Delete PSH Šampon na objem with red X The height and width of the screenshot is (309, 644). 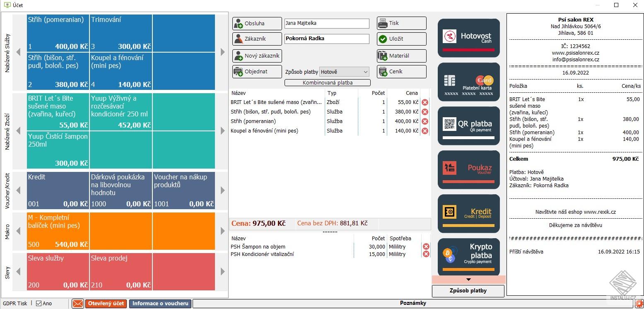[426, 246]
